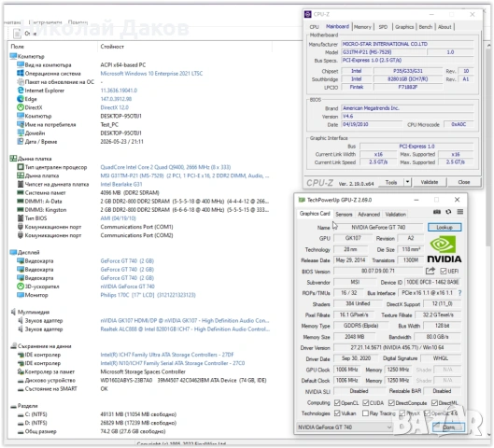Screen dimensions: 494x448
Task: Toggle the Ray Tracing checkbox
Action: click(x=365, y=413)
